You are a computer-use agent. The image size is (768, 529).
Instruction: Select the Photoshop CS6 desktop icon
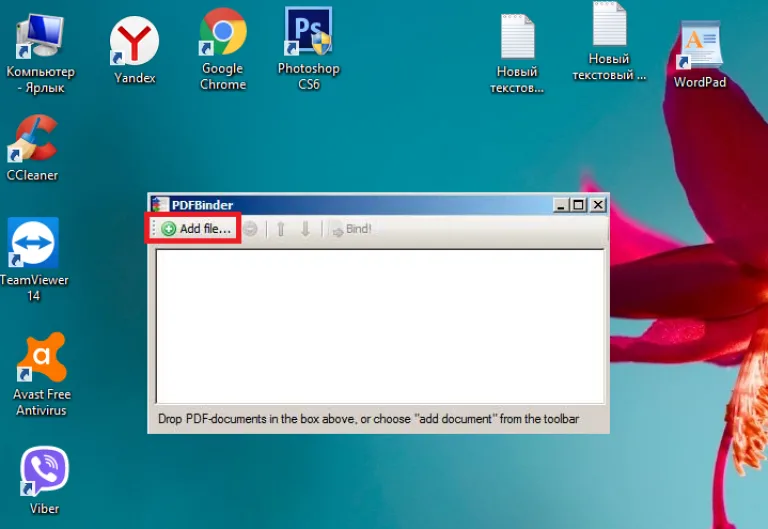pyautogui.click(x=309, y=49)
